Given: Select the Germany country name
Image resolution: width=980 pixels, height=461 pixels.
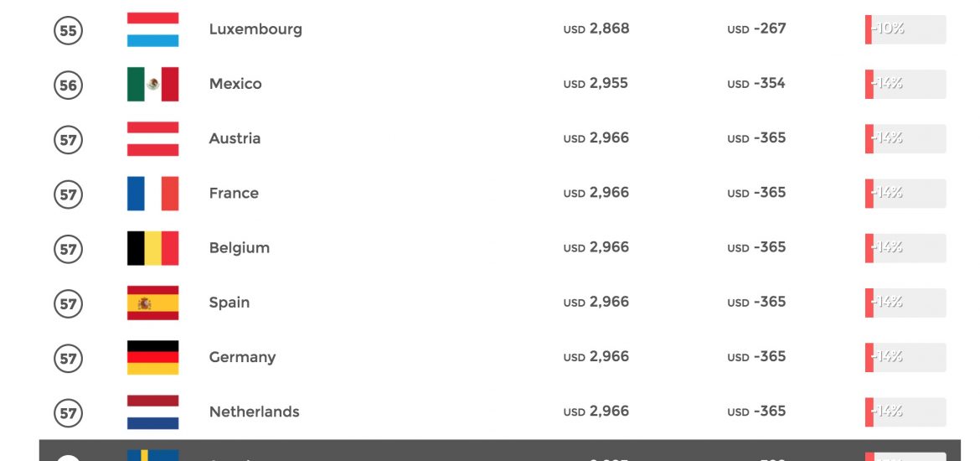Looking at the screenshot, I should (x=242, y=357).
